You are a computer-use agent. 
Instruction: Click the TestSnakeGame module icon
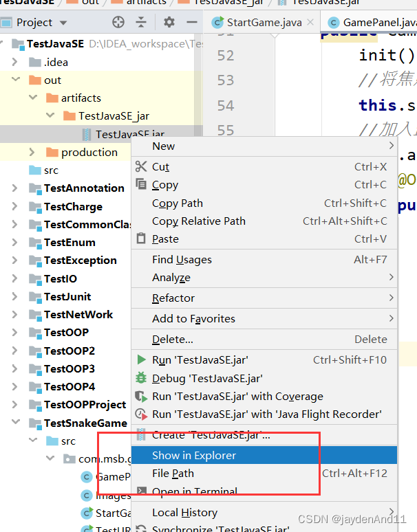click(x=35, y=423)
